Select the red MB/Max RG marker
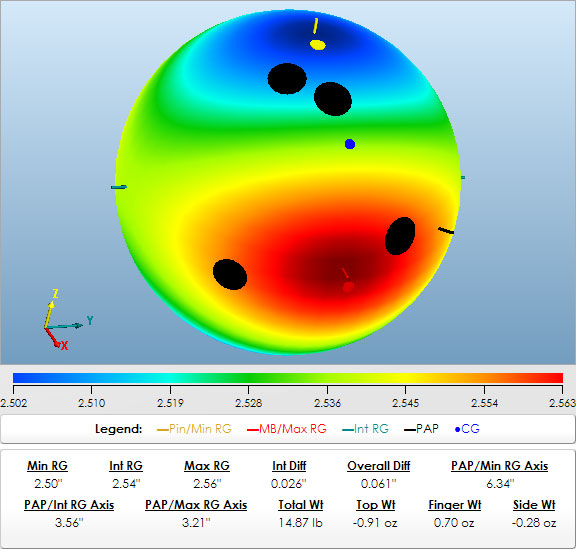 (348, 286)
